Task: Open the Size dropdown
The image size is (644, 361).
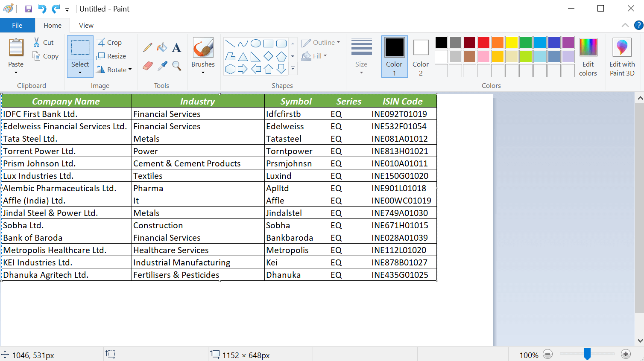Action: tap(361, 57)
